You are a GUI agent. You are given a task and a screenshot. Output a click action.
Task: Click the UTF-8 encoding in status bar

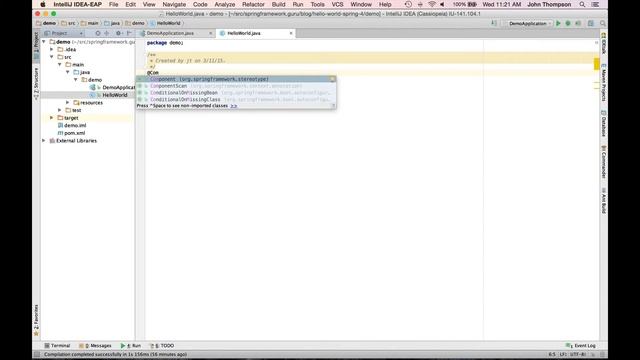click(578, 354)
